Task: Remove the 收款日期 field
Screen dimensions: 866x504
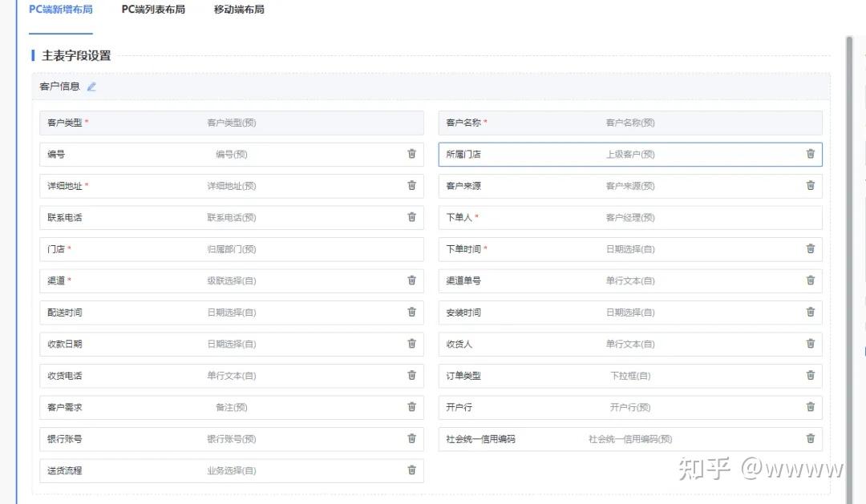Action: tap(411, 344)
